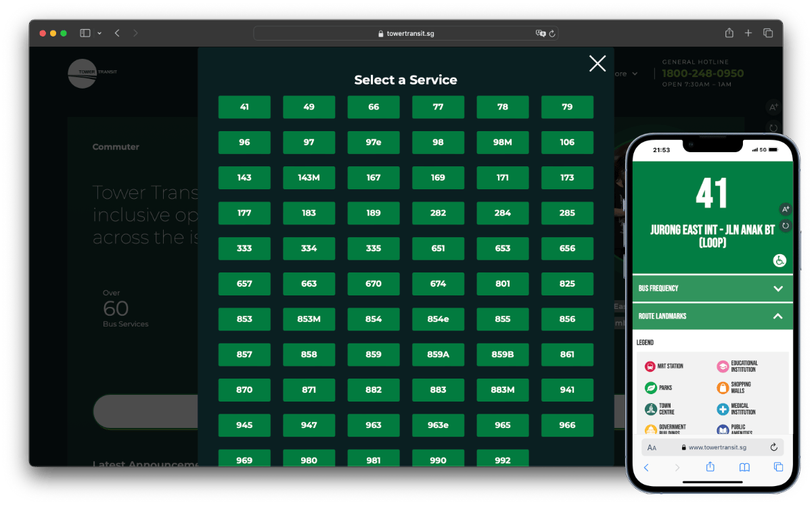Select bus service 825
Viewport: 812px width, 505px height.
coord(567,284)
